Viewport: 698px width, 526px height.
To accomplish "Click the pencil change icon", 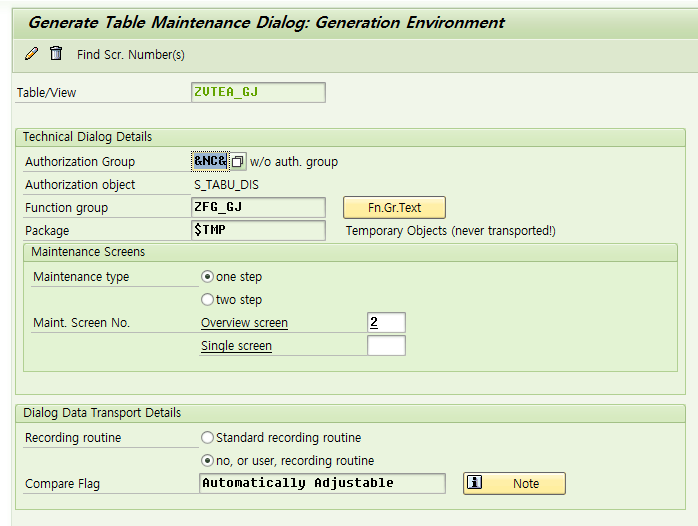I will pos(32,54).
